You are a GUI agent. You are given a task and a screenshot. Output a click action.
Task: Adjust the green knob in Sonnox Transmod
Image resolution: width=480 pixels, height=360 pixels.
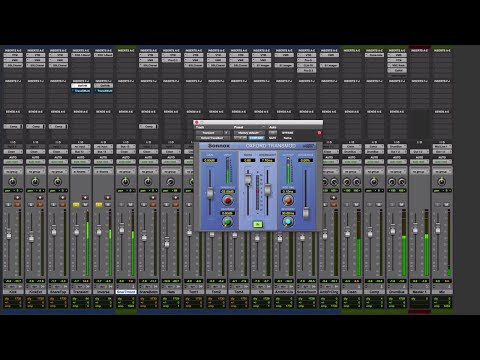tap(227, 221)
